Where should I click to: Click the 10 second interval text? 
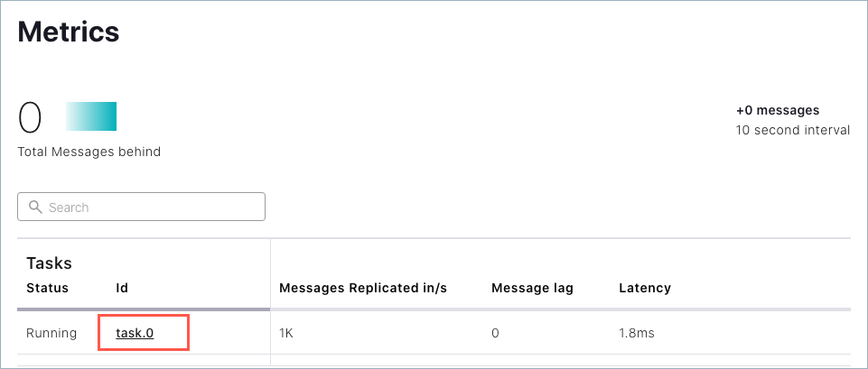(793, 131)
